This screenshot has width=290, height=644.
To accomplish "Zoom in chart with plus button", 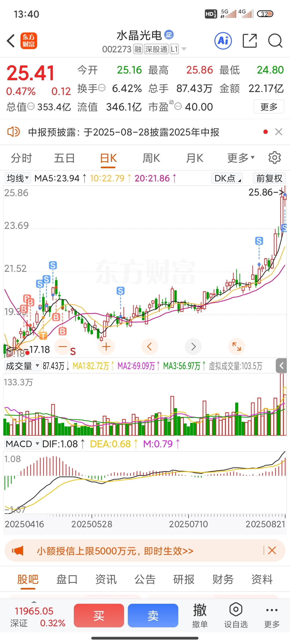I will (x=106, y=346).
